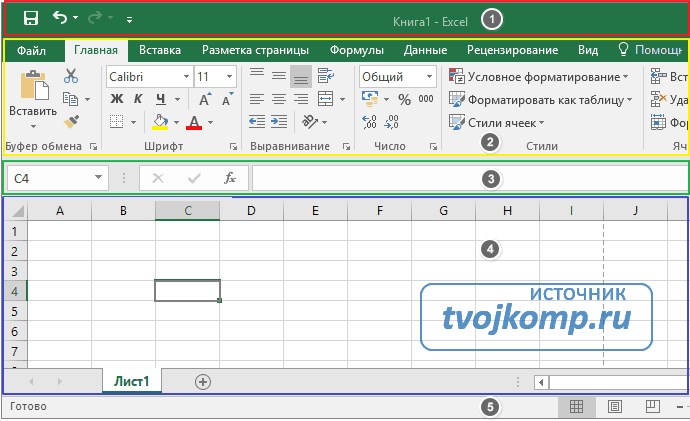Viewport: 690px width, 421px height.
Task: Set middle vertical alignment
Action: point(279,76)
